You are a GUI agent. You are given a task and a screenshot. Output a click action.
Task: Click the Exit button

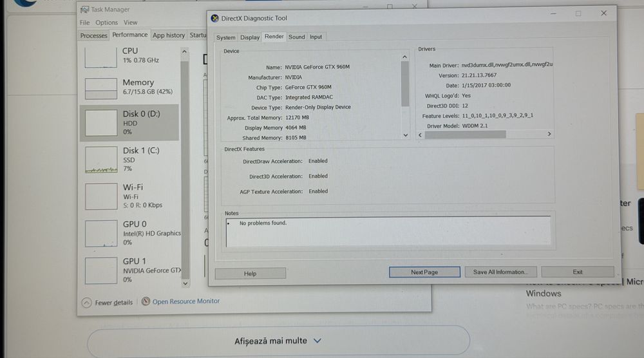pyautogui.click(x=578, y=272)
